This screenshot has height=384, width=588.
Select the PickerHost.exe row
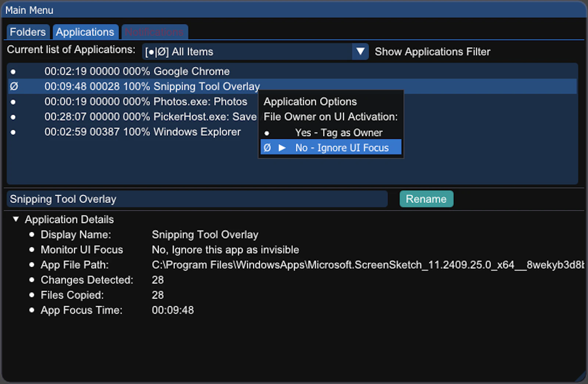pos(132,116)
